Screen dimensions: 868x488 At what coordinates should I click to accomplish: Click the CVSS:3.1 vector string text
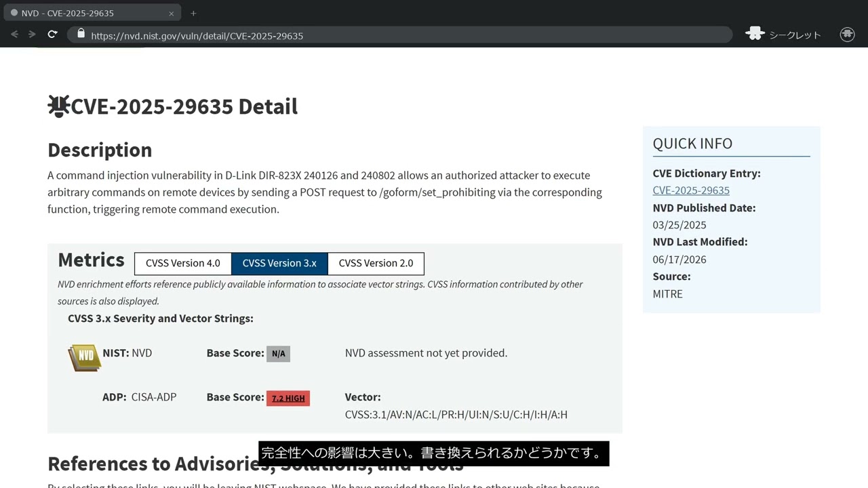[456, 415]
